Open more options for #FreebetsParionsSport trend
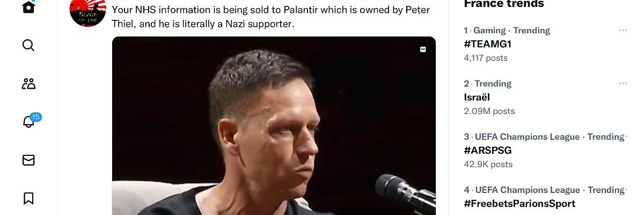644x215 pixels. [623, 190]
